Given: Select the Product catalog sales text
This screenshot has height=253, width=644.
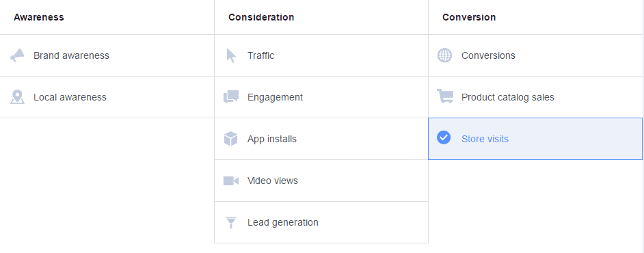Looking at the screenshot, I should [x=508, y=97].
